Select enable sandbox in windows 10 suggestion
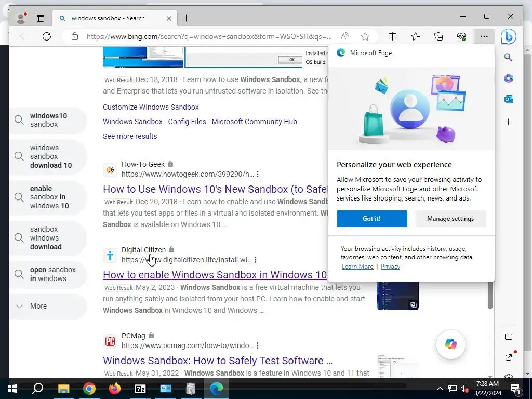 tap(48, 197)
